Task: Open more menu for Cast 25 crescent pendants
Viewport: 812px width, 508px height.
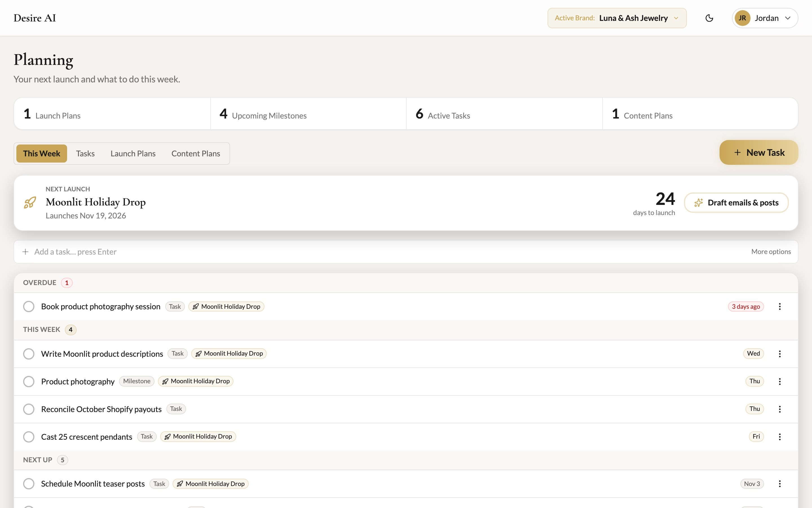Action: (x=780, y=436)
